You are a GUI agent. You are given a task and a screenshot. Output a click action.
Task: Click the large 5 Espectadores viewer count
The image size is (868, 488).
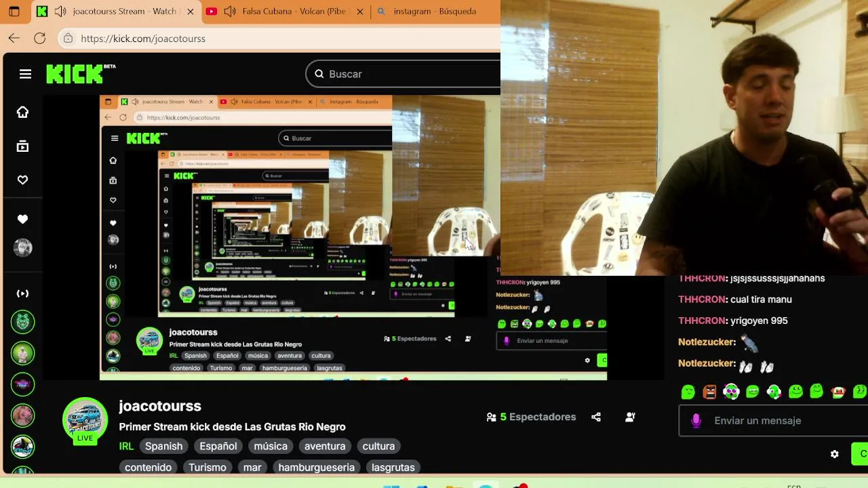pos(531,417)
